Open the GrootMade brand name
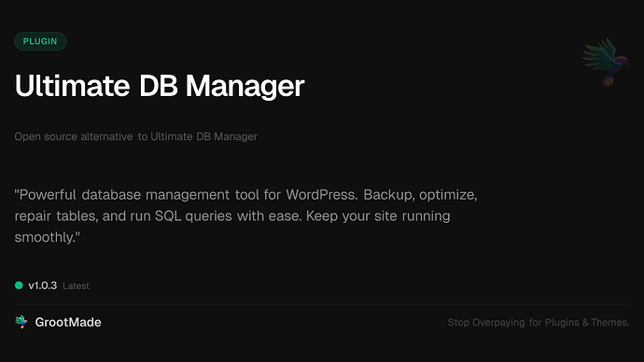Screen dimensions: 644x362 (68, 322)
